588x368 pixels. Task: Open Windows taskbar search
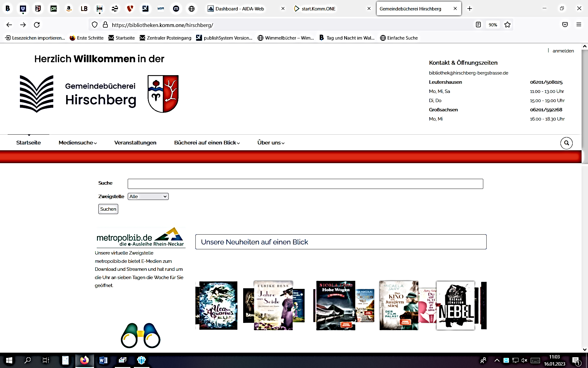click(28, 360)
